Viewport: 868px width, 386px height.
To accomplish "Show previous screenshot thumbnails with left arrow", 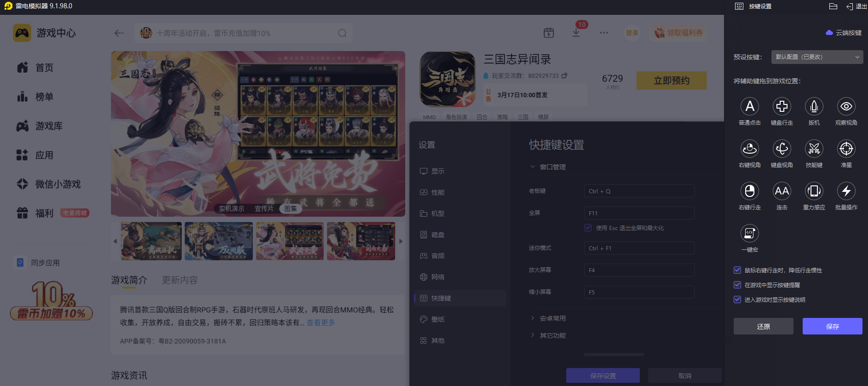I will click(x=115, y=241).
